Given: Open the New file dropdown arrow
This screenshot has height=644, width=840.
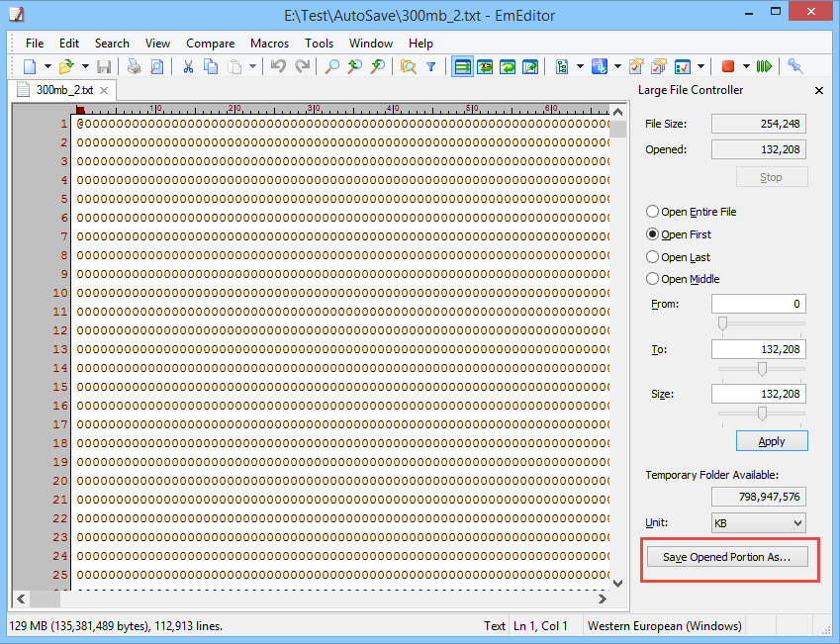Looking at the screenshot, I should [x=47, y=66].
